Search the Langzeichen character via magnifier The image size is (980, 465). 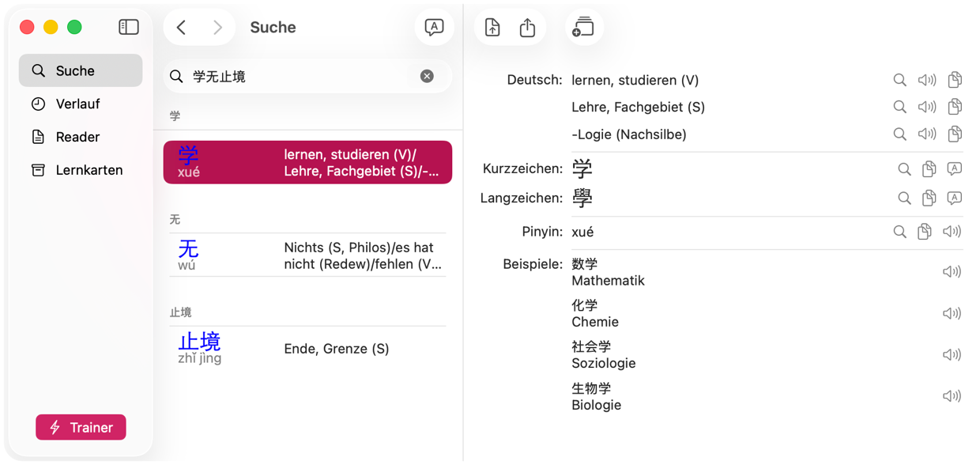click(904, 198)
